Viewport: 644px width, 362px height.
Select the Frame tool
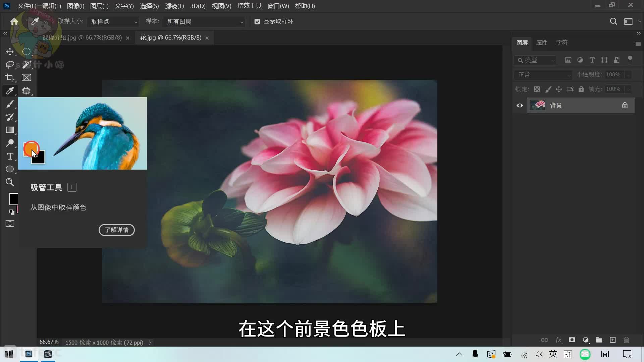pyautogui.click(x=26, y=78)
